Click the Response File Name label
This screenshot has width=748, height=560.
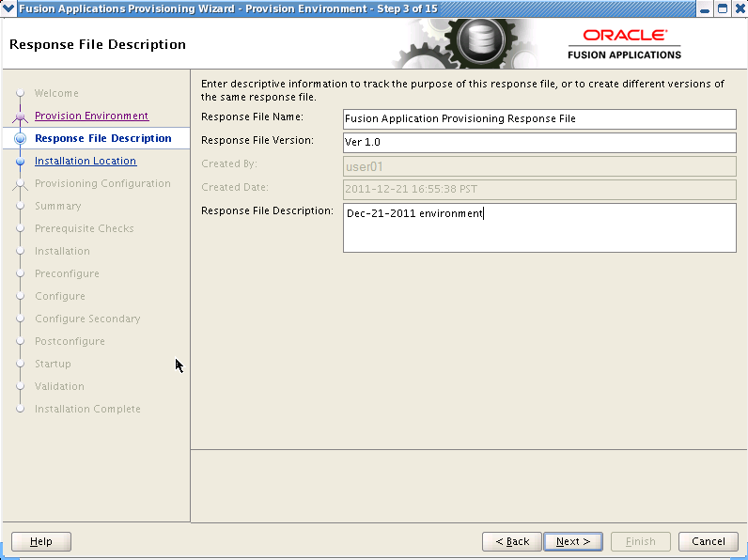click(x=252, y=117)
